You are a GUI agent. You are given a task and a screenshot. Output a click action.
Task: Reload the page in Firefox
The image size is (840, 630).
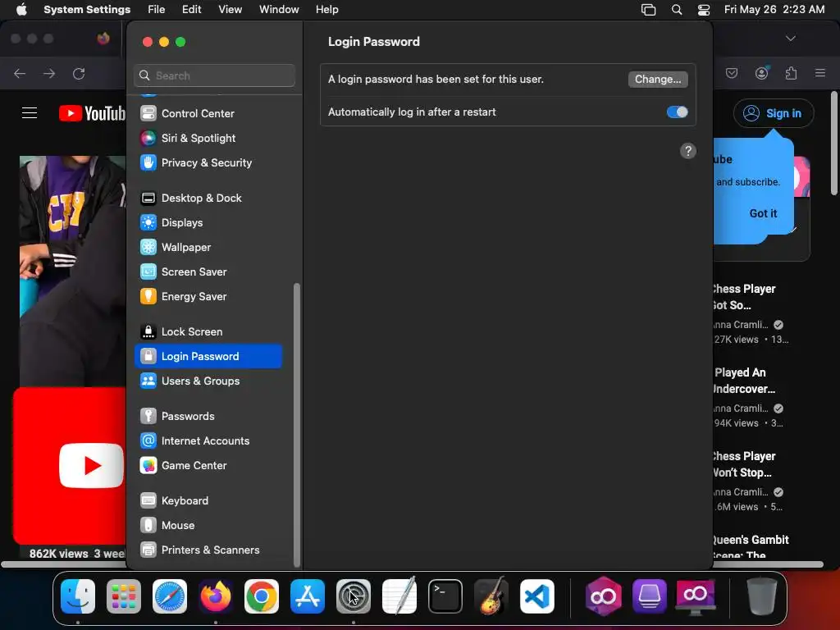79,73
